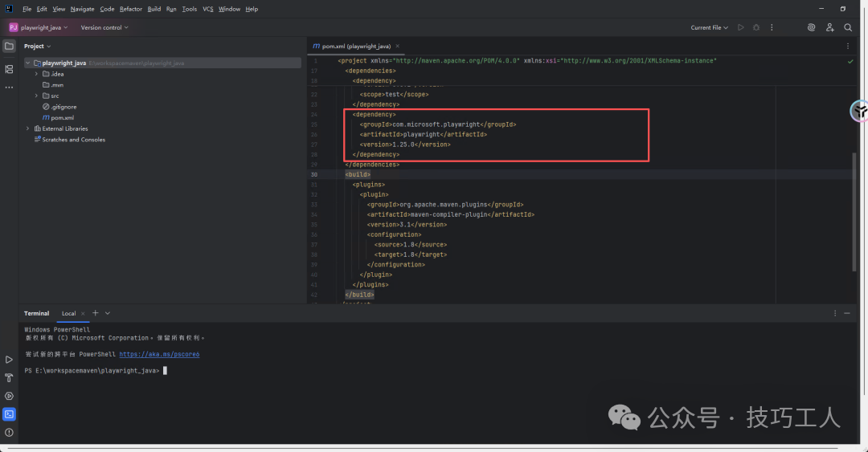Click line number 30 in gutter
This screenshot has width=868, height=452.
[314, 175]
